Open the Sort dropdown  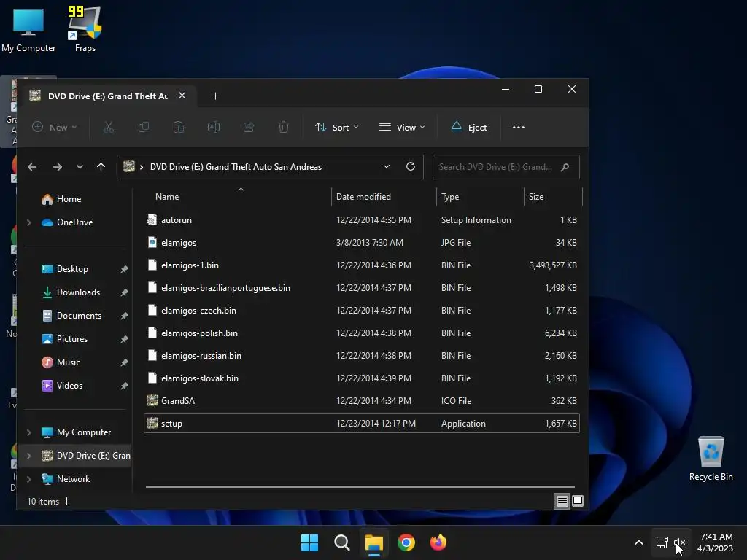(x=337, y=127)
